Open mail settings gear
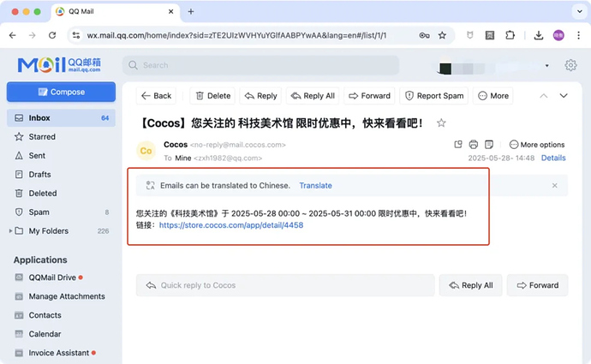The height and width of the screenshot is (364, 591). pyautogui.click(x=570, y=65)
